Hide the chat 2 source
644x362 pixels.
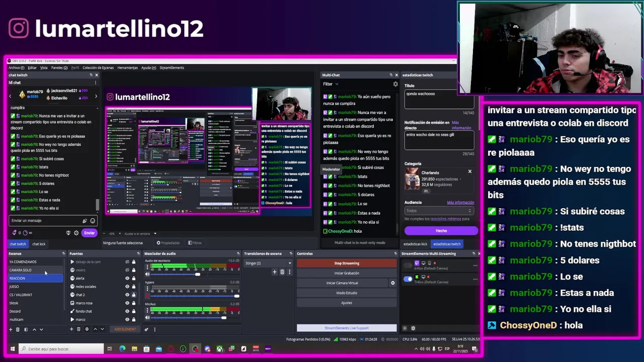coord(127,295)
